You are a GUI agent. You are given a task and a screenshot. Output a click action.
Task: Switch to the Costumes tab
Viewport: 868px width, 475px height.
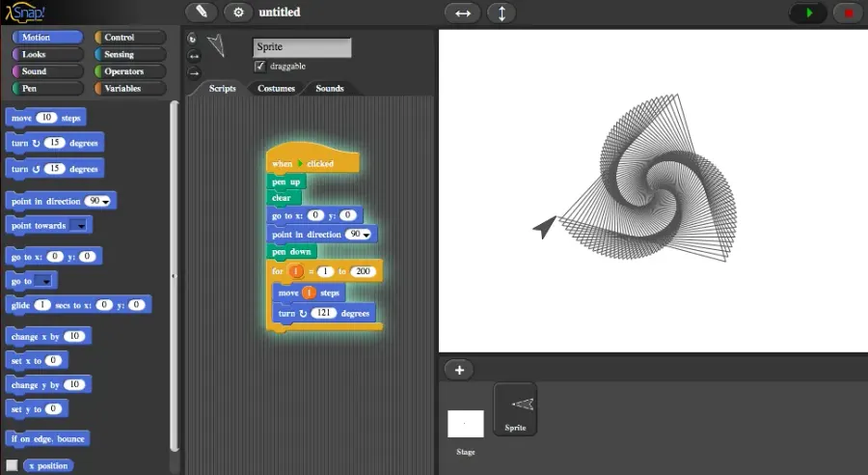(276, 88)
